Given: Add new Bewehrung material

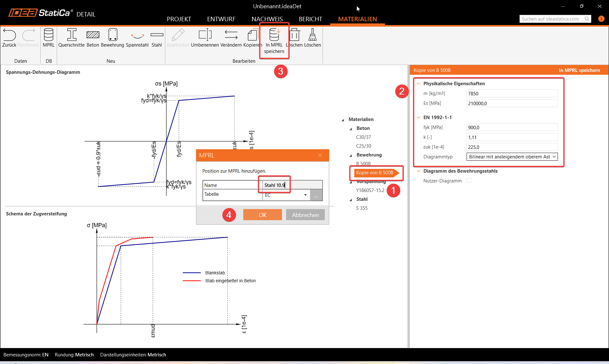Looking at the screenshot, I should pos(113,35).
